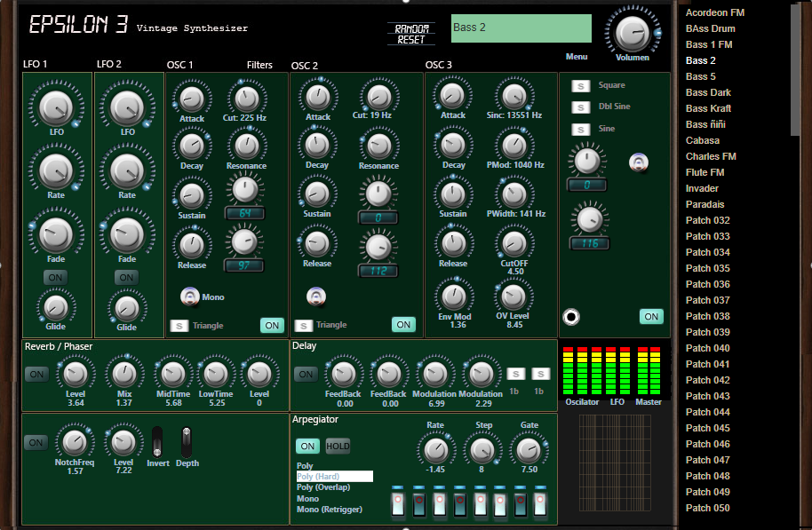The width and height of the screenshot is (812, 530).
Task: Turn off the OSC 1 ON button
Action: pyautogui.click(x=272, y=325)
